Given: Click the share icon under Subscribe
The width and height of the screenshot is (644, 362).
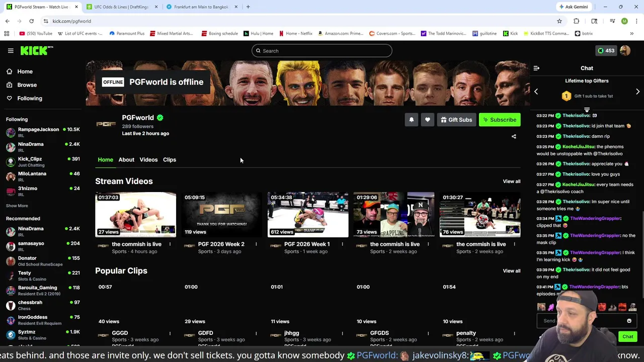Looking at the screenshot, I should point(514,136).
